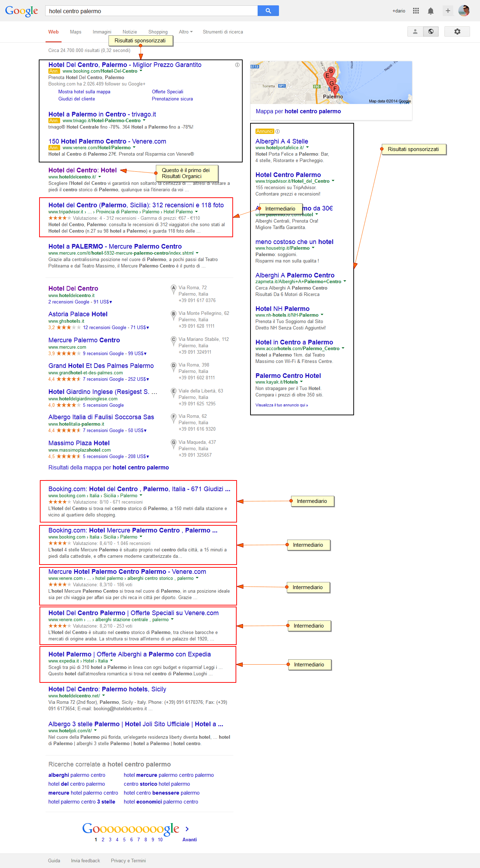Open Albergo 3 stelle Palermo Hotel Joli result

pyautogui.click(x=136, y=724)
